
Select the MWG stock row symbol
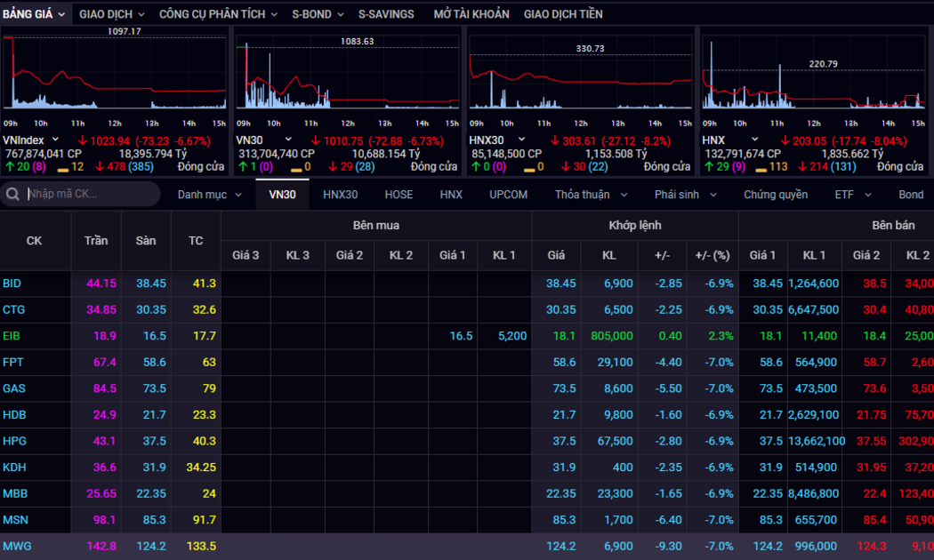[16, 546]
